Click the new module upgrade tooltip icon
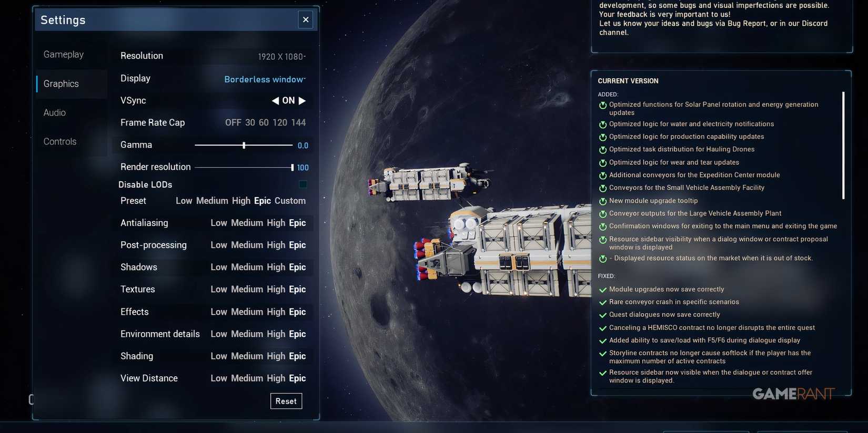Screen dimensions: 868x433 (603, 201)
